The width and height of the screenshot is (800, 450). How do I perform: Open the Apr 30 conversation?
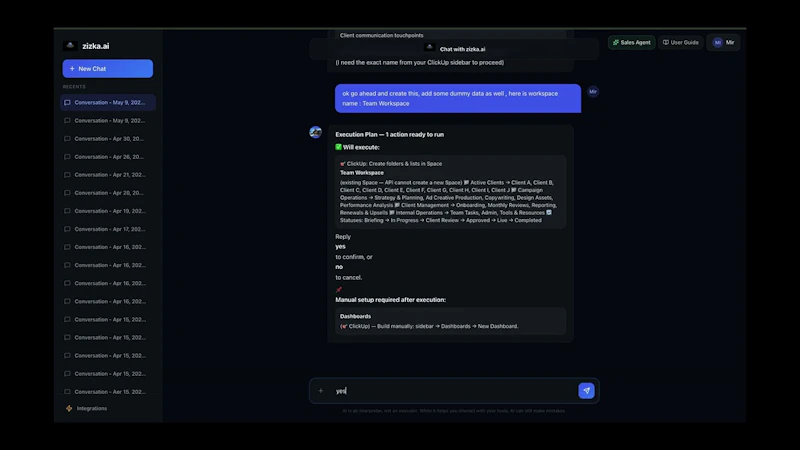108,139
